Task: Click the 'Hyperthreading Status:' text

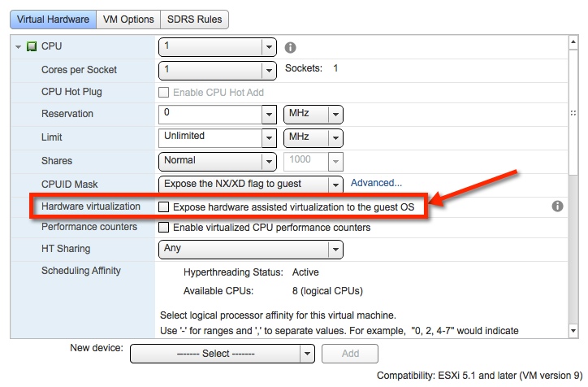Action: click(233, 272)
